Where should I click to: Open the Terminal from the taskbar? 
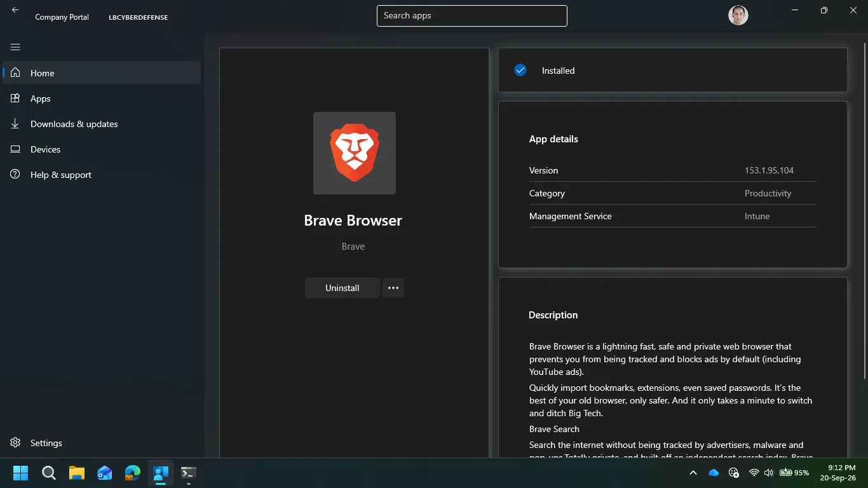click(x=188, y=473)
